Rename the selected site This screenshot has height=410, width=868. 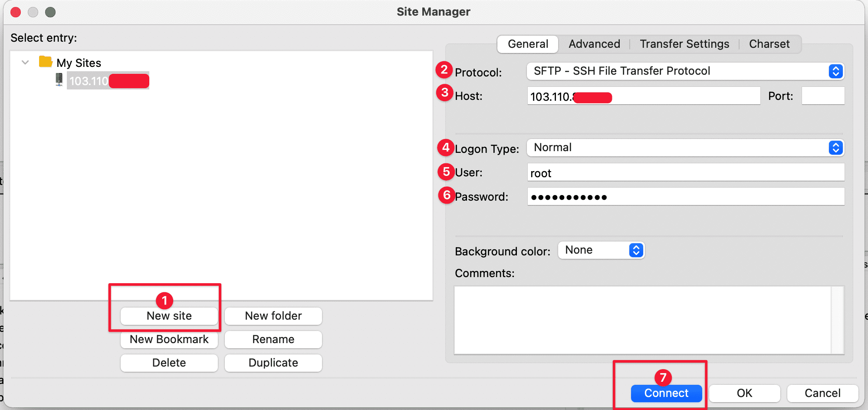pyautogui.click(x=273, y=339)
